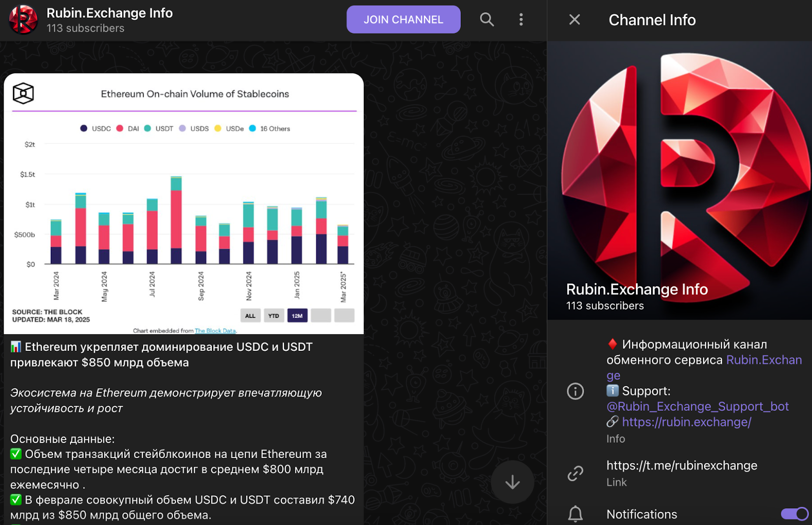This screenshot has width=812, height=525.
Task: Click the red diamond emoji in channel description
Action: click(613, 344)
